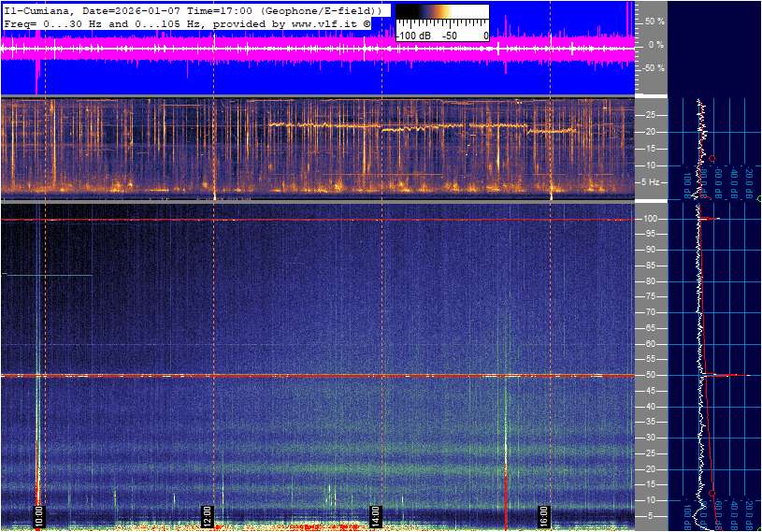The image size is (762, 532).
Task: Click red circle marker in geophone spectrum graph
Action: [712, 159]
